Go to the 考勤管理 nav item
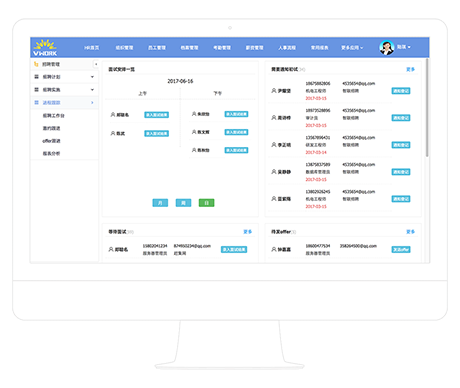The width and height of the screenshot is (460, 388). [222, 48]
